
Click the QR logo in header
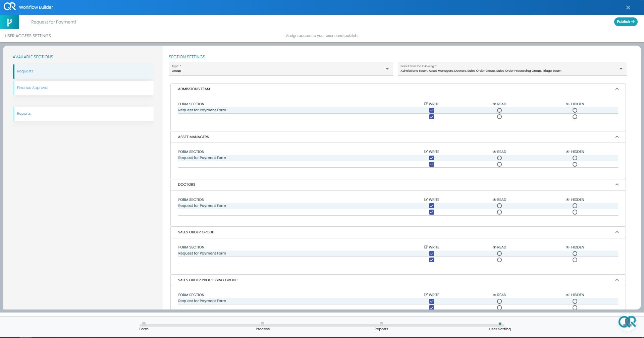tap(10, 6)
